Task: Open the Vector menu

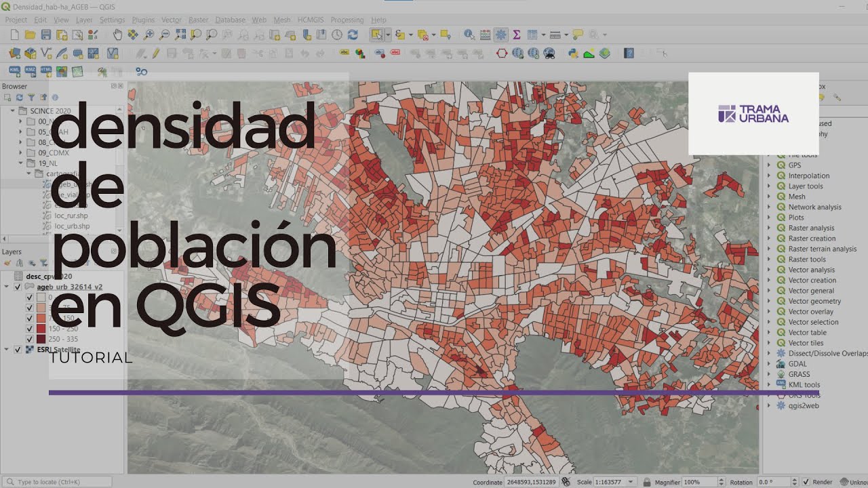Action: point(171,20)
